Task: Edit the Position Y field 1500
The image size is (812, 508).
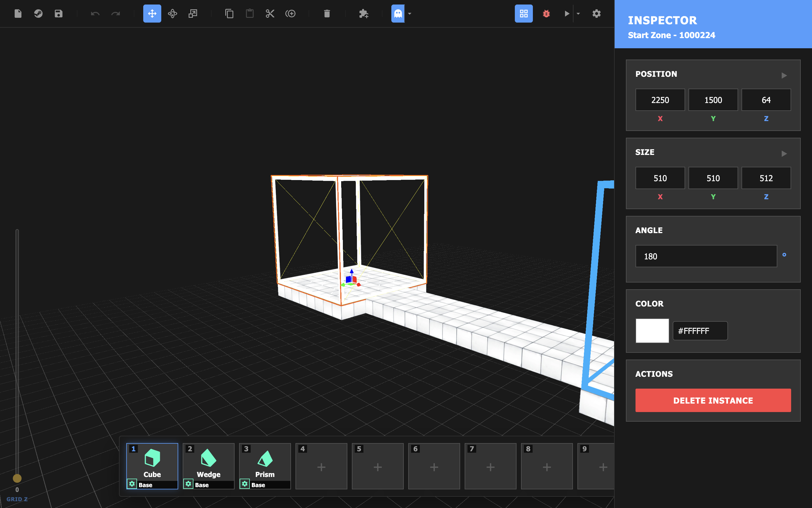Action: coord(713,100)
